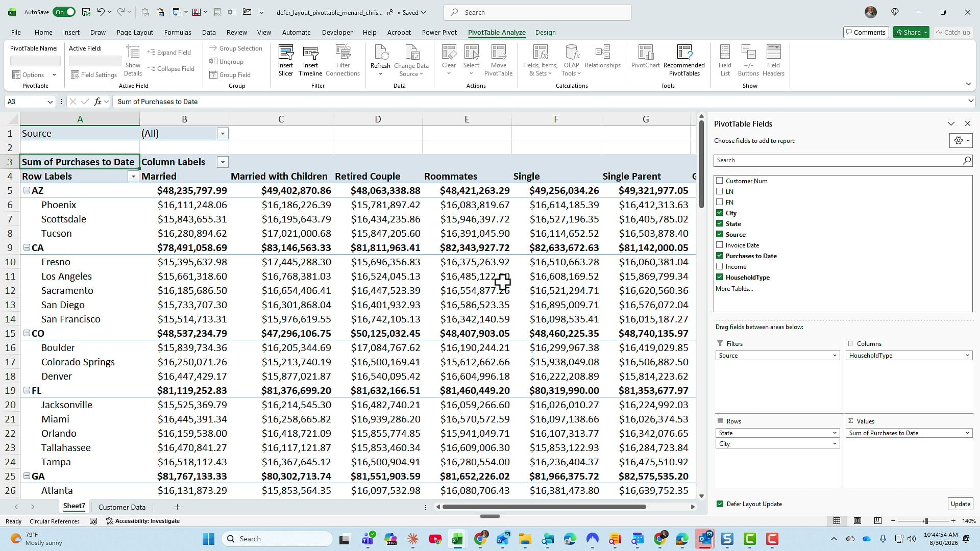Check the Income field checkbox
980x551 pixels.
[x=719, y=266]
